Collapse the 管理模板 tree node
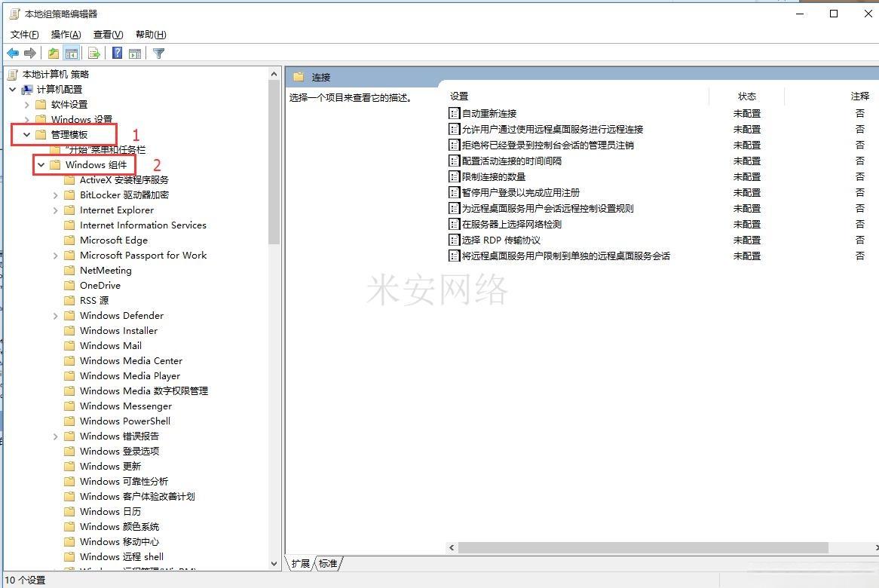Screen dimensions: 879x588 26,134
